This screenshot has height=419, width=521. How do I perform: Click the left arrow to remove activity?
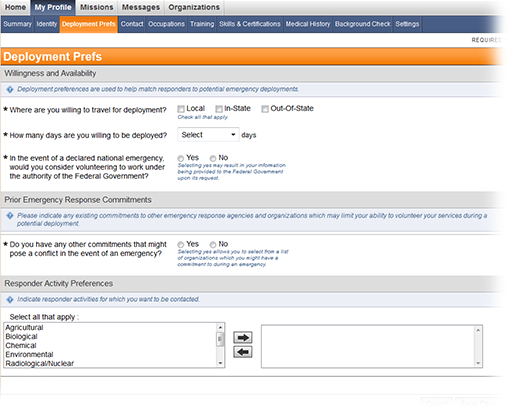(x=243, y=352)
